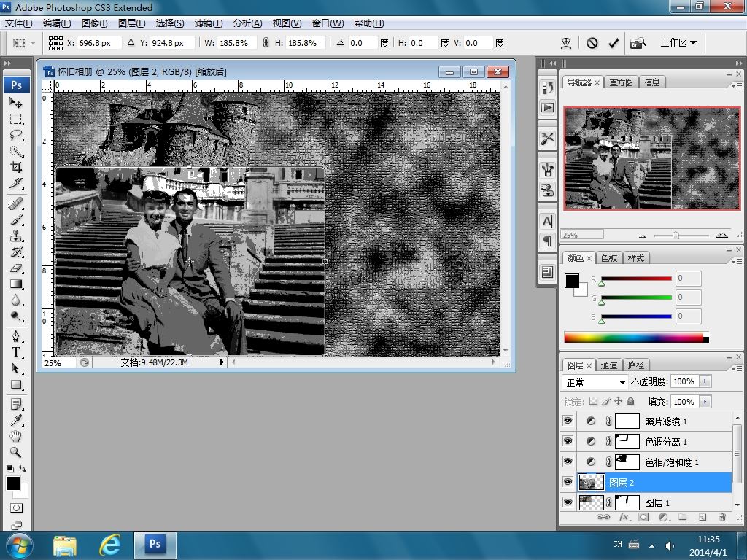The image size is (747, 560).
Task: Select the Horizontal Type tool
Action: 15,351
